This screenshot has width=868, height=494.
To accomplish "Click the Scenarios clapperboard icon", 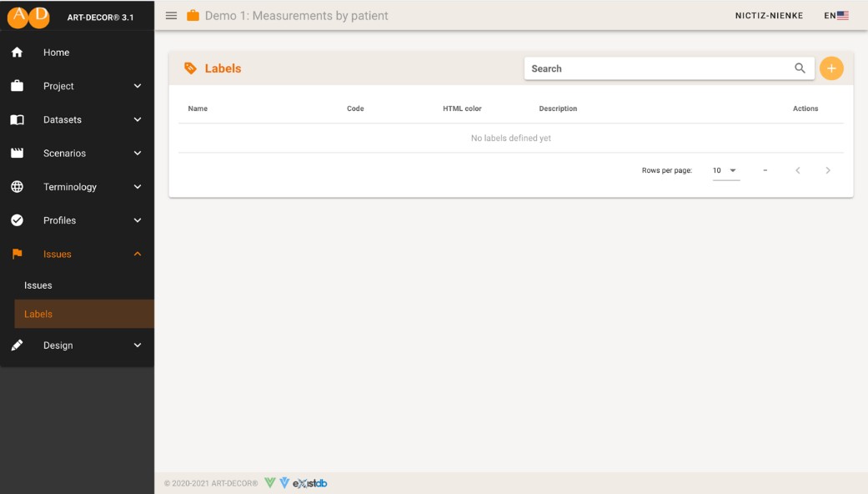I will pos(17,154).
